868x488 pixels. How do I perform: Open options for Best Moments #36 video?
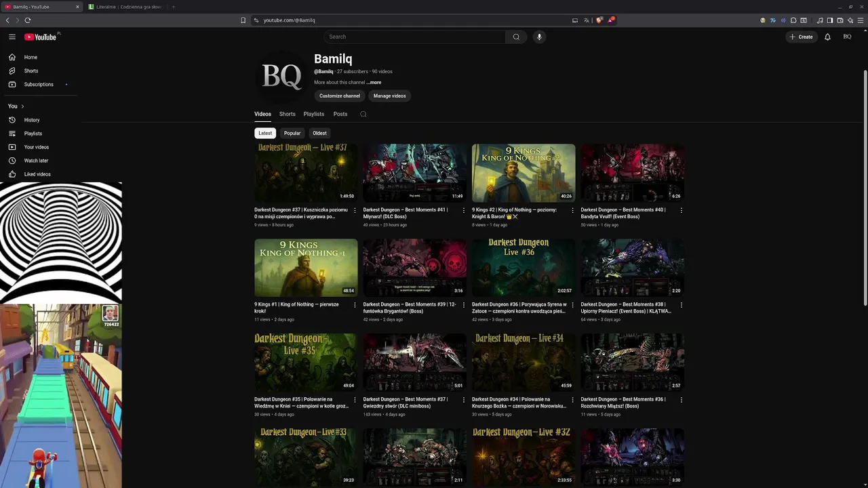tap(682, 400)
